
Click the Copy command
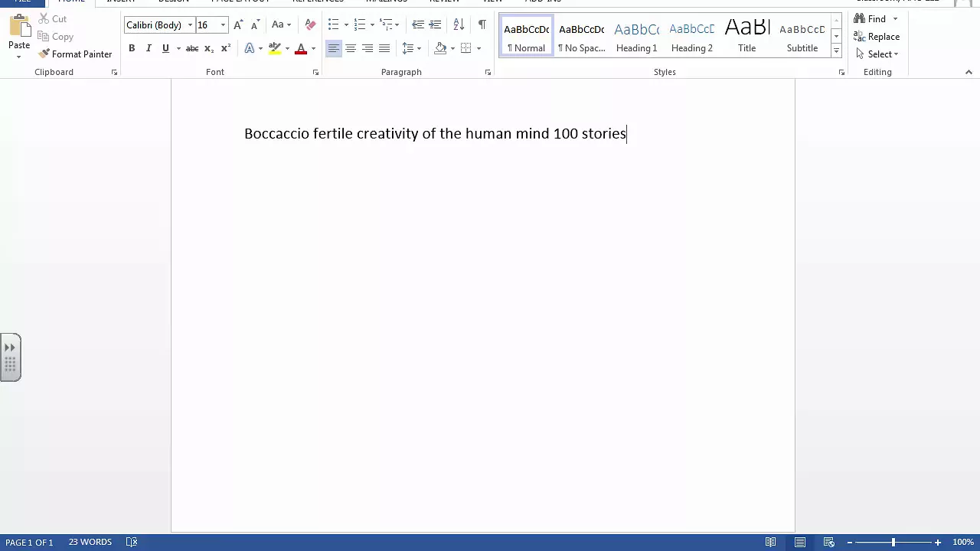(55, 36)
